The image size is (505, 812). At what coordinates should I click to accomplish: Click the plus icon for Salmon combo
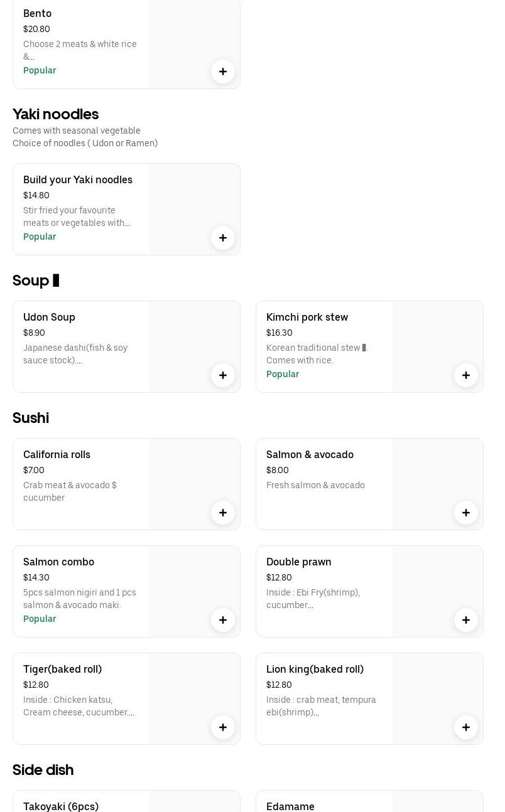223,620
